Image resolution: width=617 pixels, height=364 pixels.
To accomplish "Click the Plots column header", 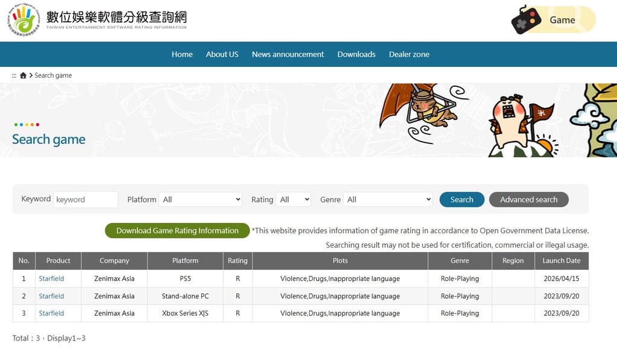I will tap(340, 260).
